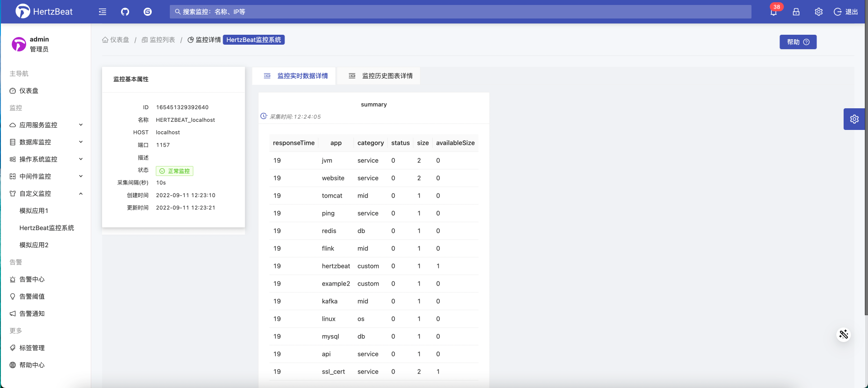The width and height of the screenshot is (868, 388).
Task: Toggle sidebar with the menu fold icon
Action: tap(103, 12)
